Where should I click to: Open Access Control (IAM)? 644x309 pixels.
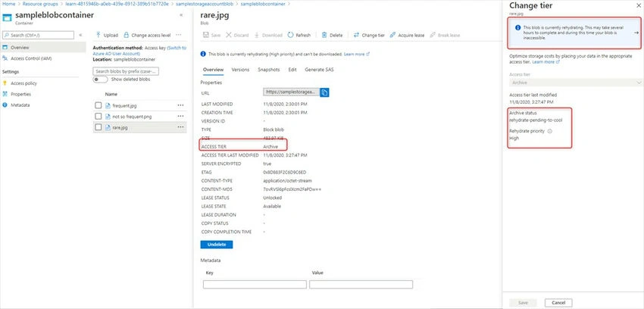(31, 58)
